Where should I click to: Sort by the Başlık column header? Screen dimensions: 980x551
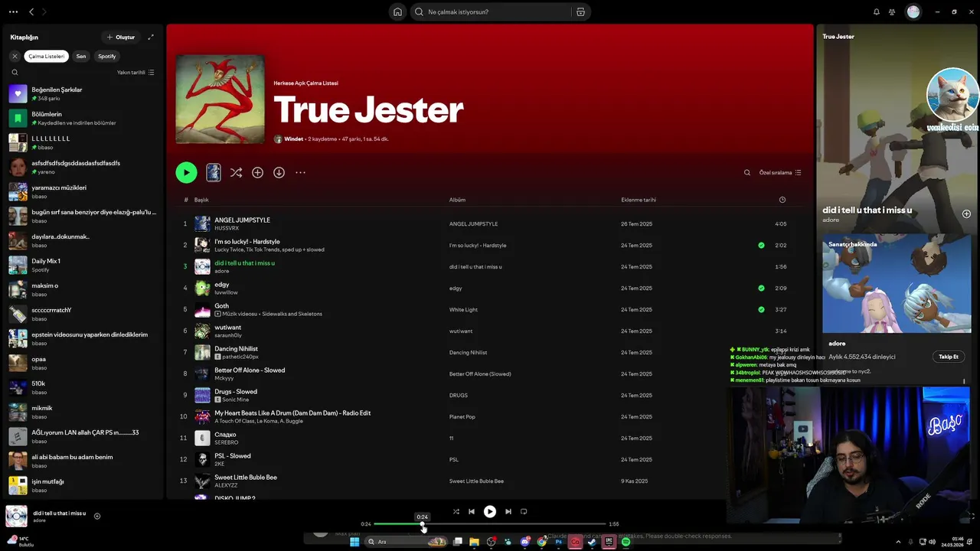(201, 200)
